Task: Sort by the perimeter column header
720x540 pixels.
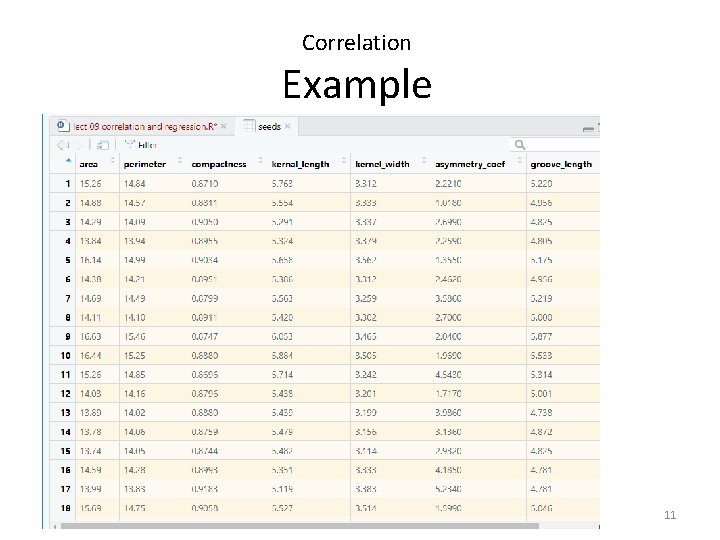Action: 146,164
